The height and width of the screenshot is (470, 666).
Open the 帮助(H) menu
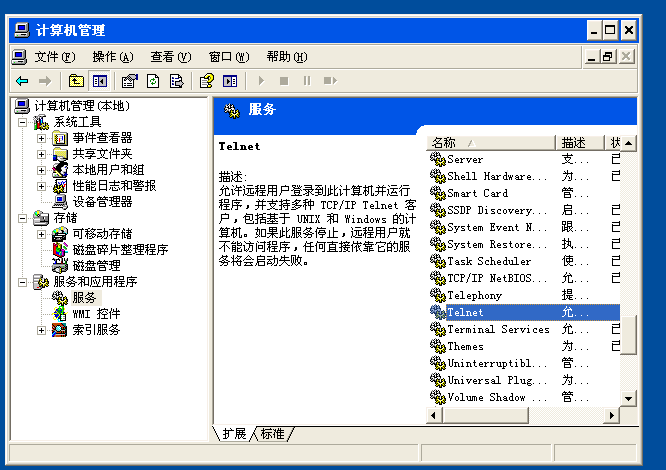[287, 57]
